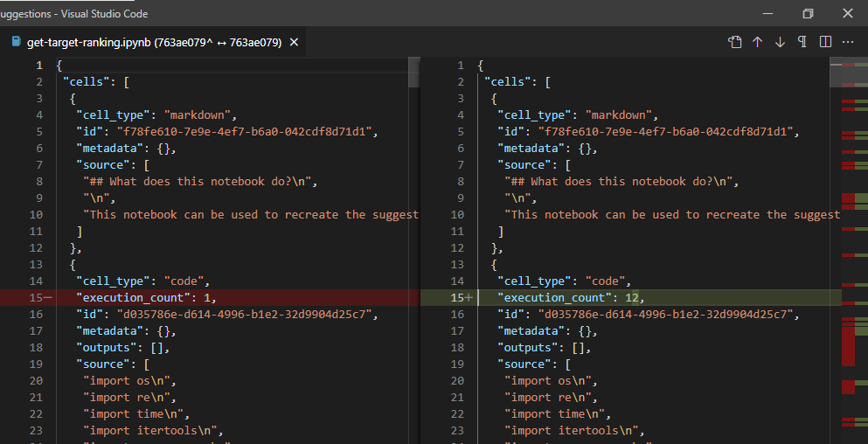Image resolution: width=868 pixels, height=444 pixels.
Task: Click "import time\n" in the left pane
Action: (133, 414)
